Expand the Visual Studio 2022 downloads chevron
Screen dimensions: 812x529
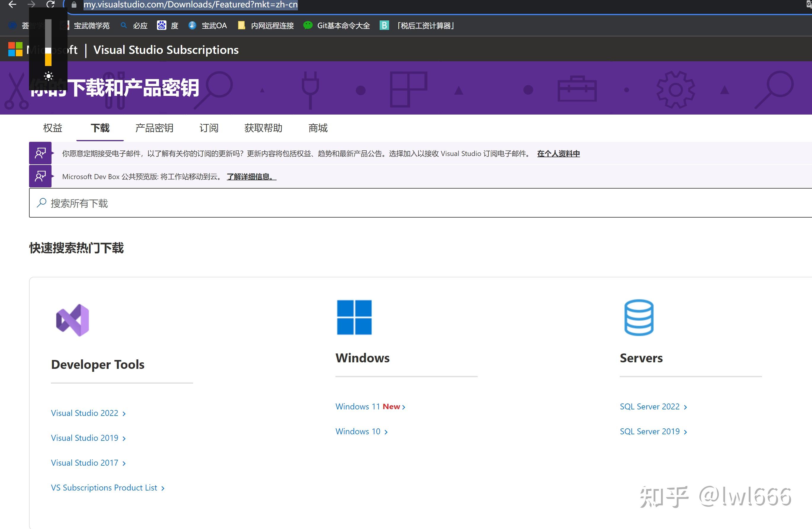pyautogui.click(x=124, y=413)
